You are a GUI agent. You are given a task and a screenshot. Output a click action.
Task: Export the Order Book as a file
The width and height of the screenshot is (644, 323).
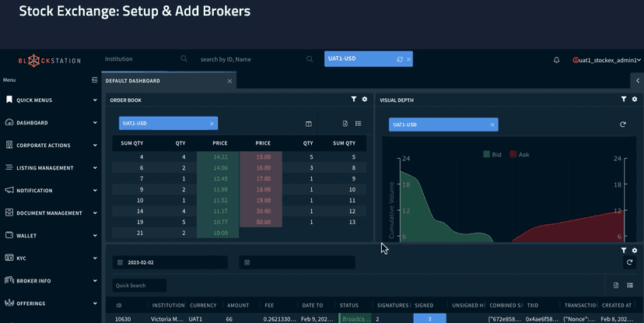point(345,124)
